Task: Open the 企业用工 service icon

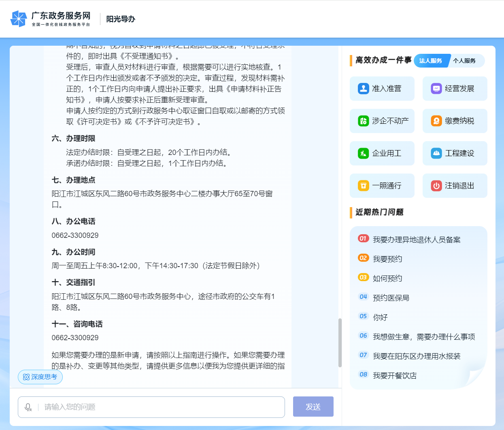Action: coord(382,153)
